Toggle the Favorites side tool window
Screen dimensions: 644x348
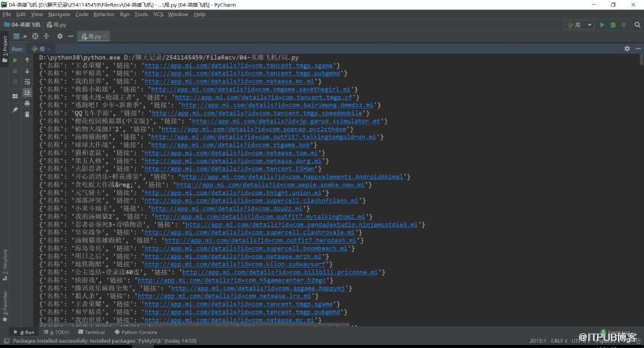pyautogui.click(x=5, y=307)
